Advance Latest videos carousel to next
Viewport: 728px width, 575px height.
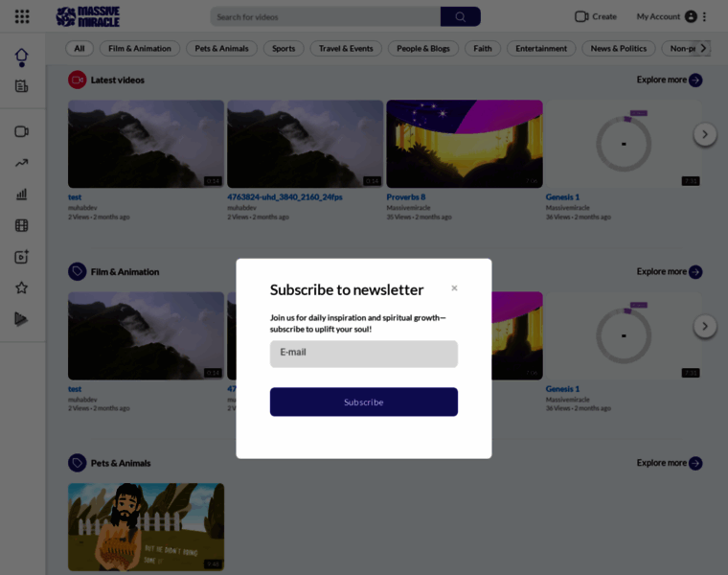704,134
